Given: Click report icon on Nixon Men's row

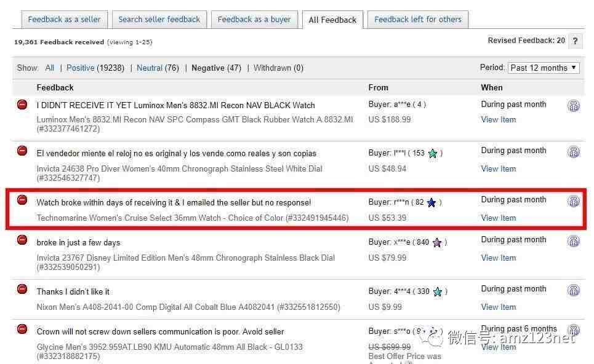Looking at the screenshot, I should pos(574,291).
